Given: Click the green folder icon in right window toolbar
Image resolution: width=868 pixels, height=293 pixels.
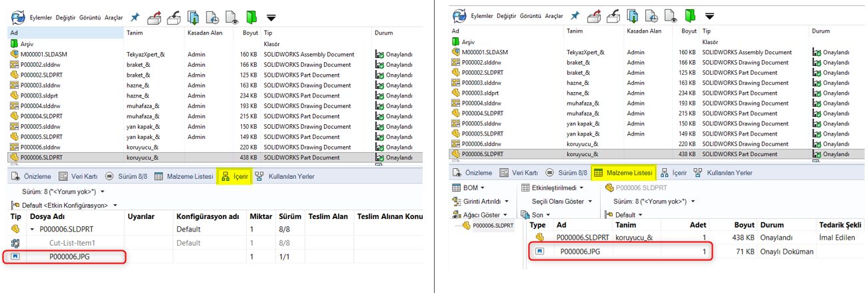Looking at the screenshot, I should pos(691,15).
